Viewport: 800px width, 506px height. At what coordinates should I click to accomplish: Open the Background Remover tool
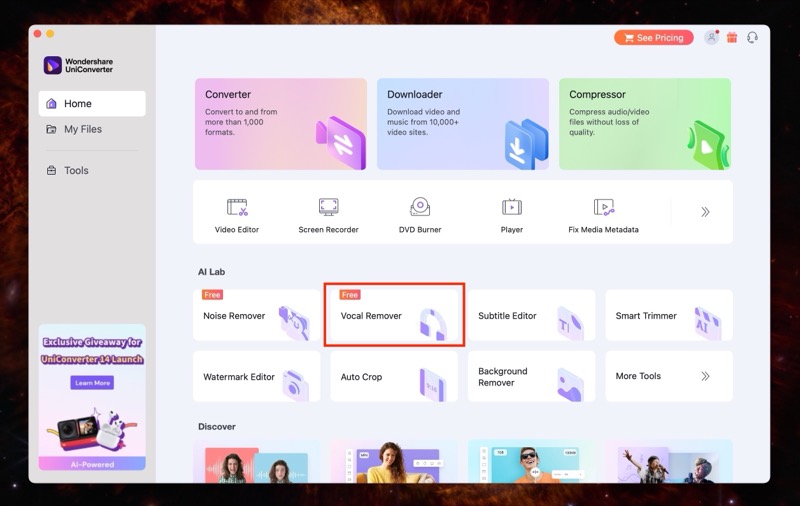[x=532, y=376]
